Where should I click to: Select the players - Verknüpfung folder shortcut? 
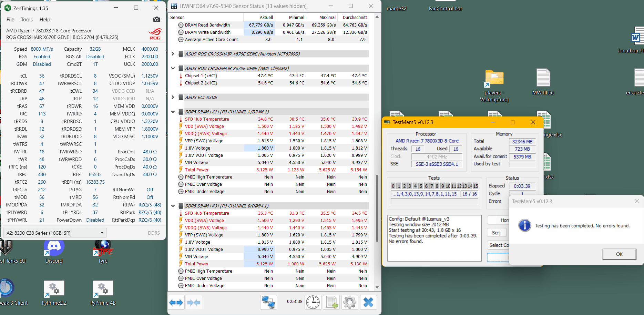(494, 86)
